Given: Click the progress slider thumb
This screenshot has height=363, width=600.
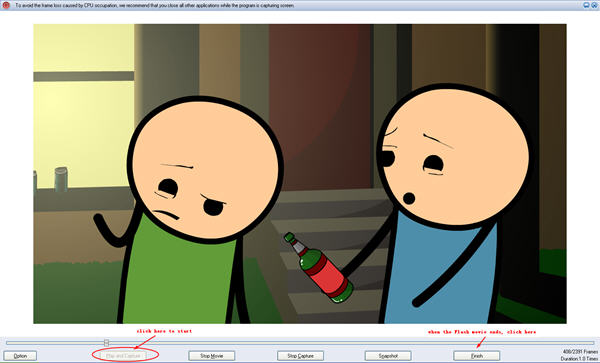Looking at the screenshot, I should point(106,342).
